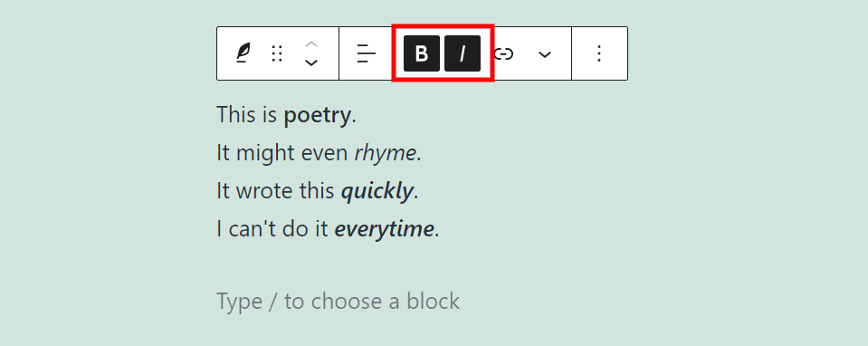Viewport: 868px width, 346px height.
Task: Click the six-dot drag handle icon
Action: click(x=277, y=53)
